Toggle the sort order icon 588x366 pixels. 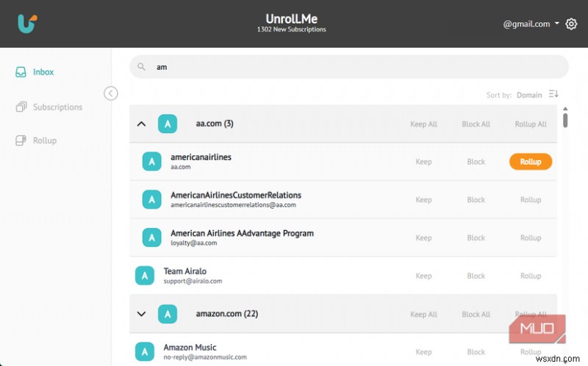click(x=553, y=94)
